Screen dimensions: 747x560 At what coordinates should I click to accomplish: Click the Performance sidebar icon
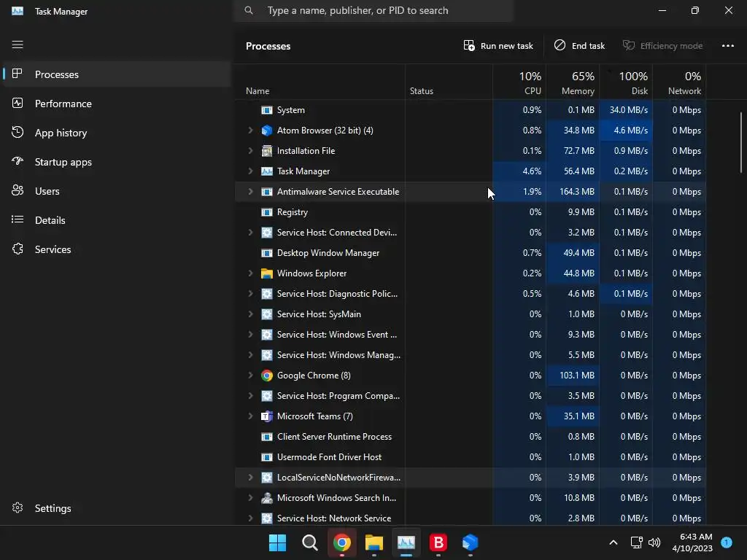[18, 104]
